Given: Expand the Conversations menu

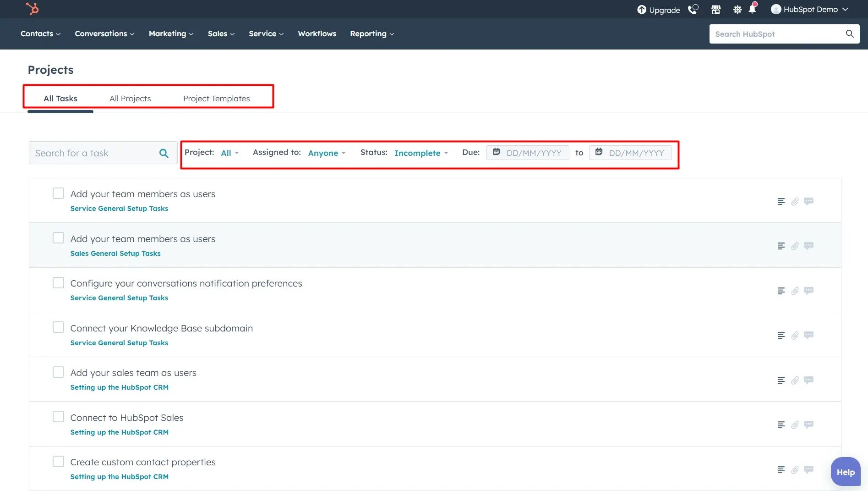Looking at the screenshot, I should 104,33.
